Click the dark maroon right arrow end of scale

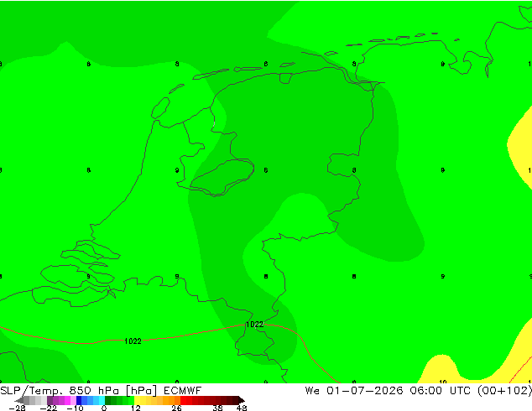pos(242,400)
